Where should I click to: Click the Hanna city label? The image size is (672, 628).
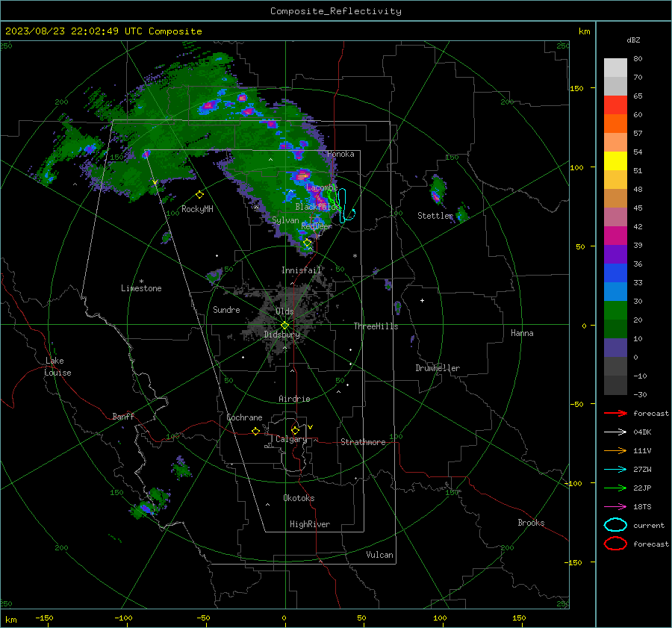pos(522,333)
